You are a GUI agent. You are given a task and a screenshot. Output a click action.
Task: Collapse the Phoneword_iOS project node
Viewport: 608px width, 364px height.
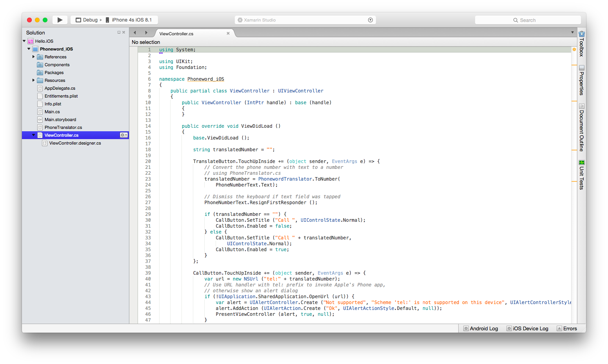[x=29, y=49]
